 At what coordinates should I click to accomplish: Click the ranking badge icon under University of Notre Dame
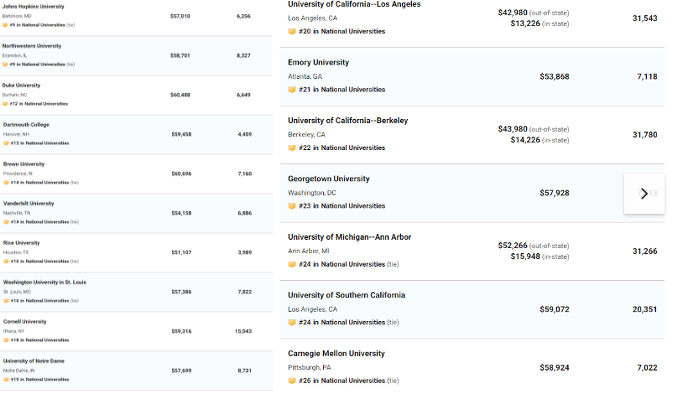pos(6,380)
